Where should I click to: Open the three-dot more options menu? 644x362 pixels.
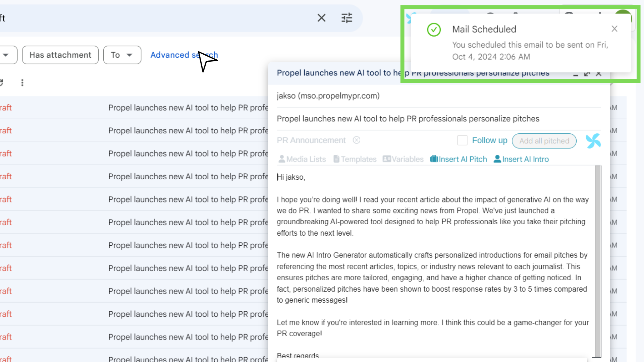point(22,82)
